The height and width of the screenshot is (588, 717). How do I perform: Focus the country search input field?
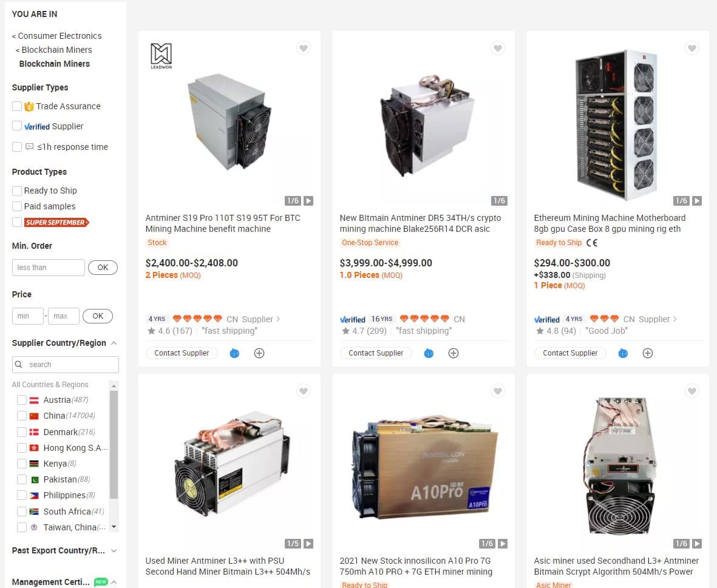click(66, 365)
